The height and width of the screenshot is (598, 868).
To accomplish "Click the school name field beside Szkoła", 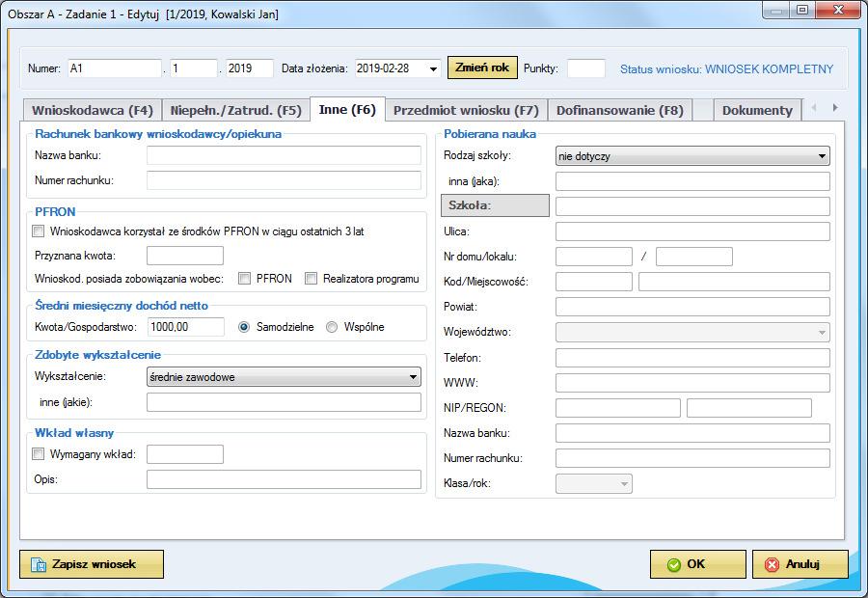I will [x=692, y=206].
